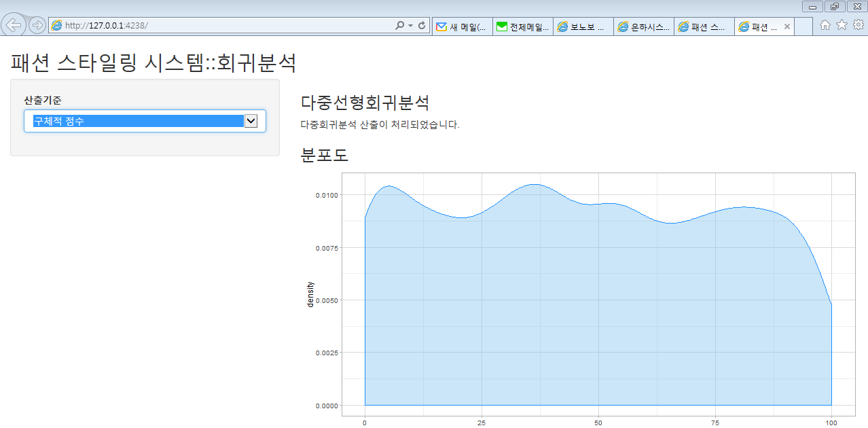Viewport: 868px width, 428px height.
Task: Click the browser back arrow button
Action: pos(14,25)
